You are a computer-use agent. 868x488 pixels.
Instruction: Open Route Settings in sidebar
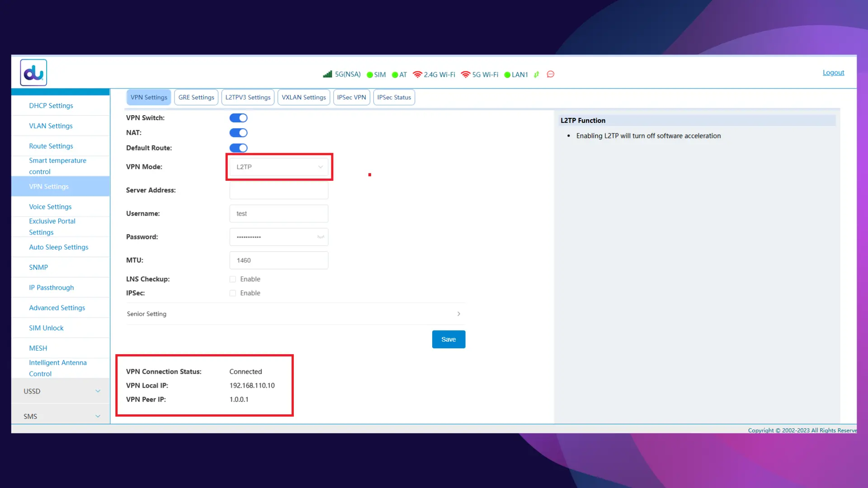(61, 146)
